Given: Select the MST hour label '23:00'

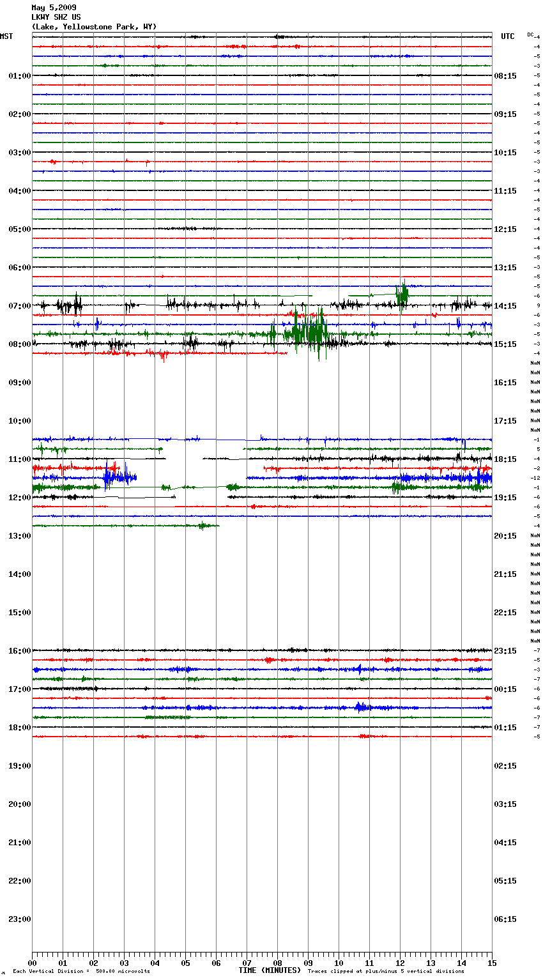Looking at the screenshot, I should pyautogui.click(x=20, y=919).
